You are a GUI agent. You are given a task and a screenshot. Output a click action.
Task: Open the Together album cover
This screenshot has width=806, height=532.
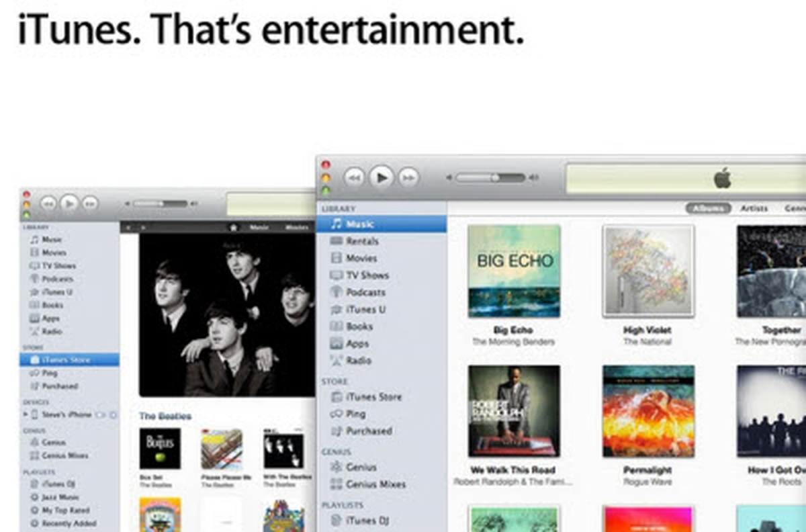[x=771, y=271]
